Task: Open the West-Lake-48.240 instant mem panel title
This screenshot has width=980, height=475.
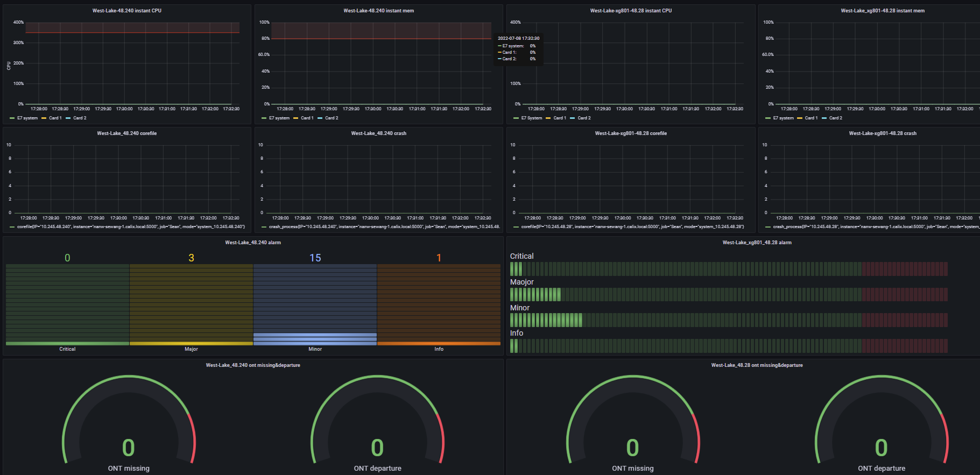Action: tap(378, 11)
